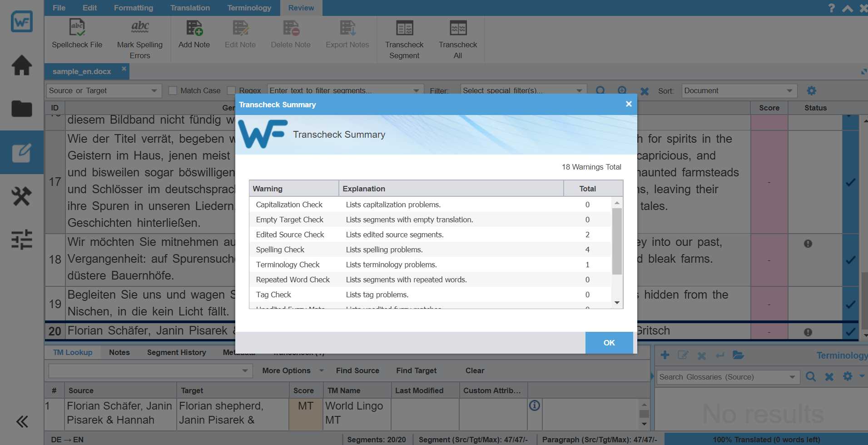Viewport: 868px width, 445px height.
Task: Select the Spelling Check warning row
Action: click(x=430, y=250)
